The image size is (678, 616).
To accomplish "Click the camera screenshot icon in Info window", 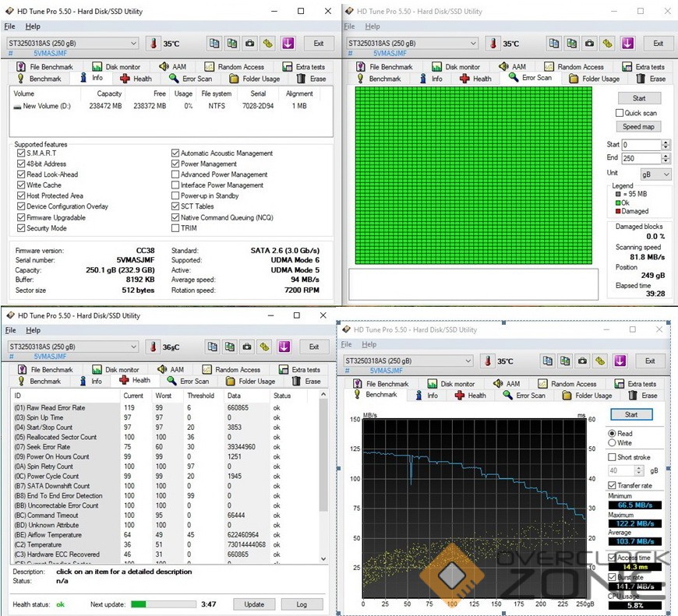I will (249, 44).
